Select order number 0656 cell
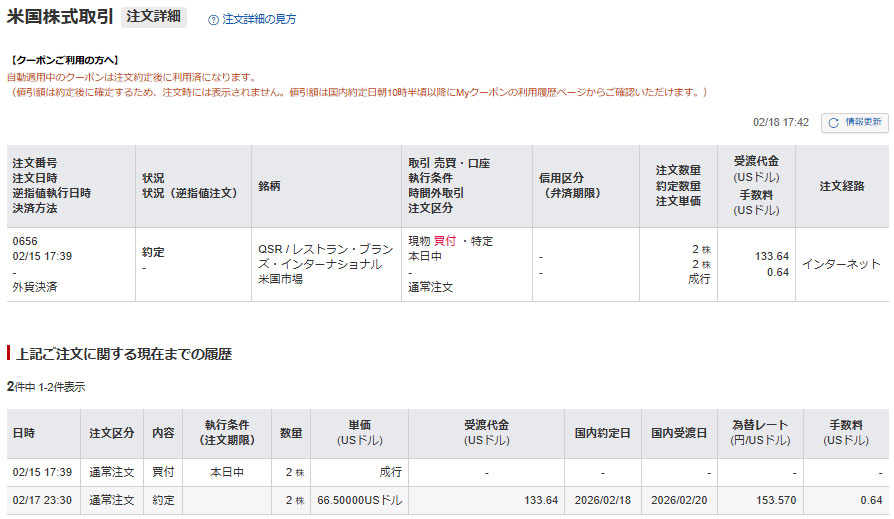 [25, 241]
